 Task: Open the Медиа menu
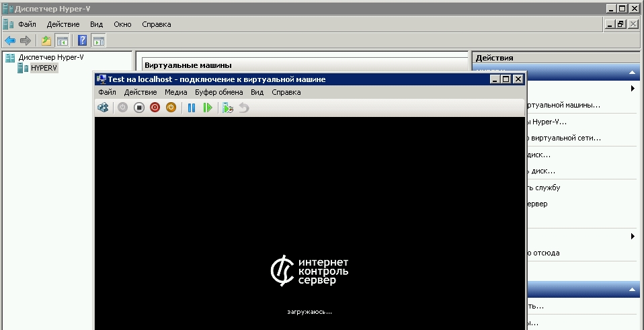pos(175,92)
